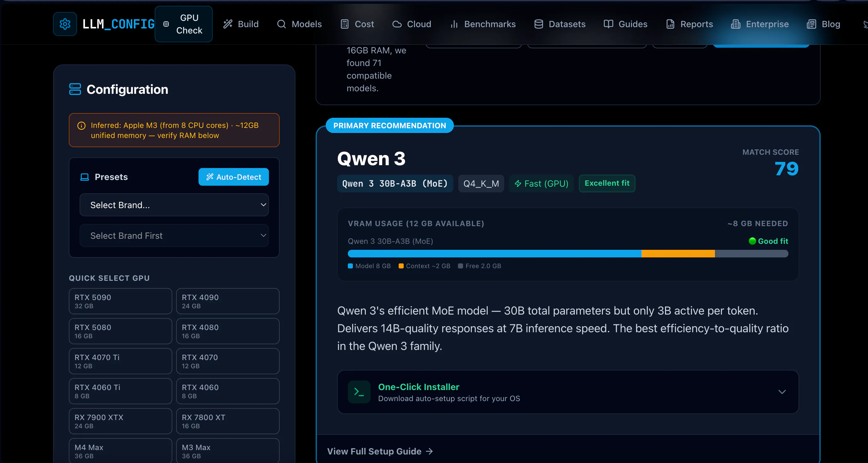Click the Qwen 3 30B-A3B (MoE) tag
868x463 pixels.
click(395, 184)
